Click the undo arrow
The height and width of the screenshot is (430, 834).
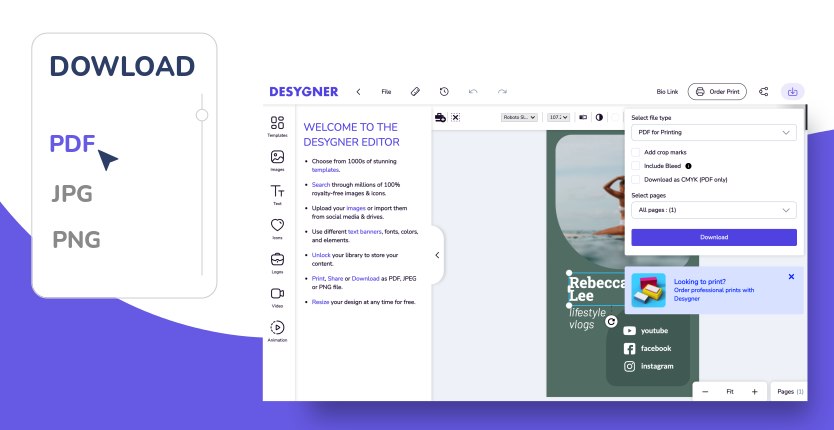tap(473, 92)
